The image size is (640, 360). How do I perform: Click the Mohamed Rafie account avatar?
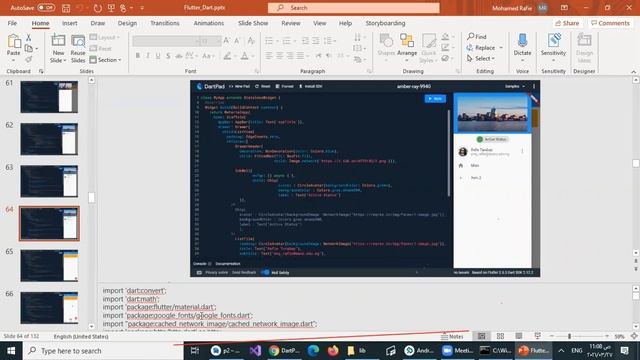[542, 8]
